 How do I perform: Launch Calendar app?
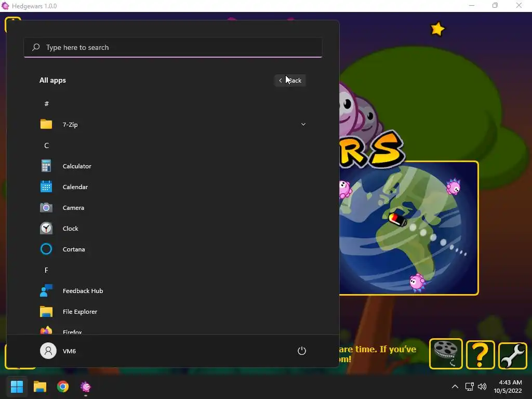tap(172, 187)
